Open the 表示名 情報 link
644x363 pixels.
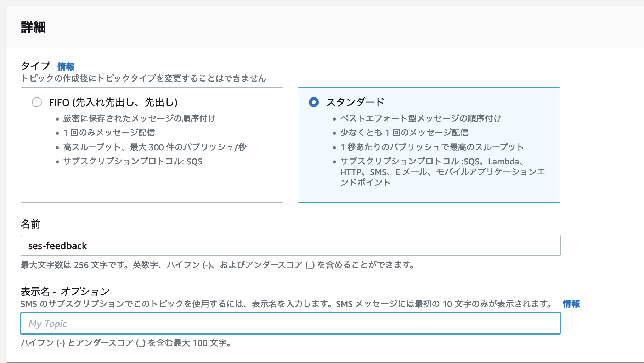click(571, 304)
